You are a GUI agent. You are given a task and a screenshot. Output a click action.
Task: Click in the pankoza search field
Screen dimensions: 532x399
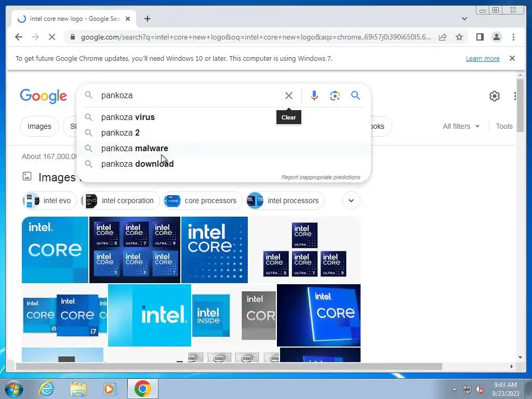tap(190, 96)
